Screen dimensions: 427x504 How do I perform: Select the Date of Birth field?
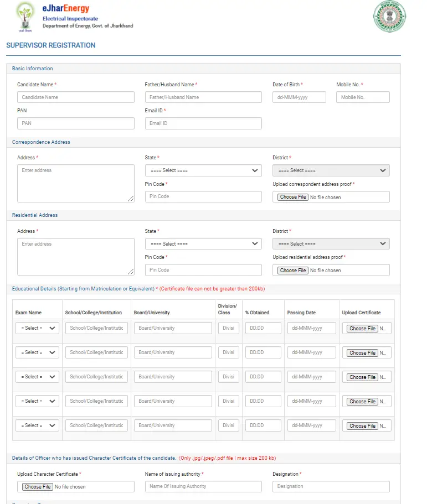[299, 97]
